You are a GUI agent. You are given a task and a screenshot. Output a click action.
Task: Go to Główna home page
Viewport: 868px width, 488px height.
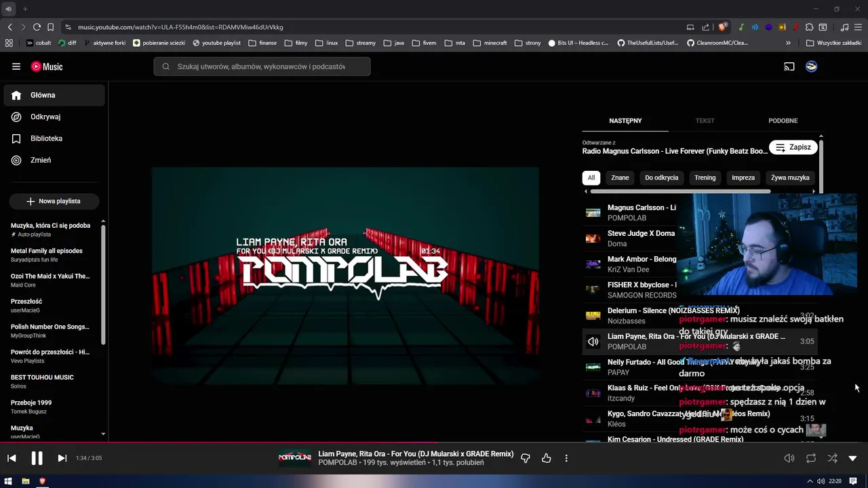click(x=54, y=95)
